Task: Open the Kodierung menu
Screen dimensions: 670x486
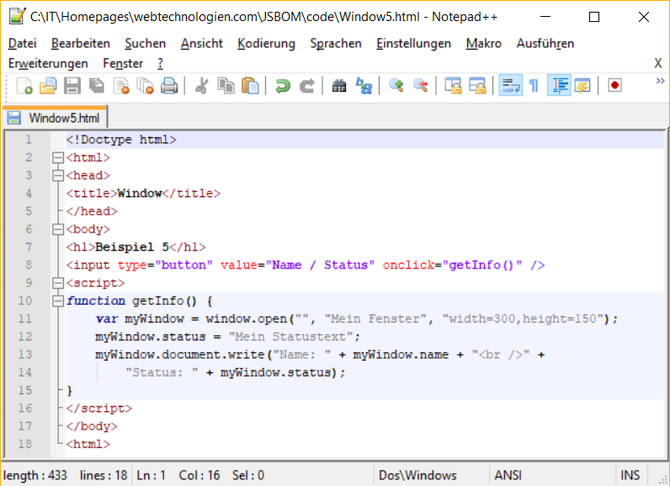Action: tap(266, 44)
